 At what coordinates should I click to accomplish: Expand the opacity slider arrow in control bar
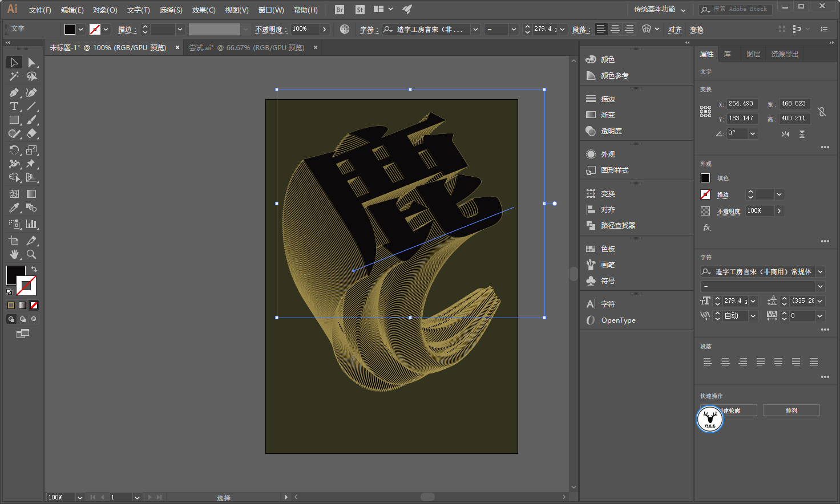(324, 29)
